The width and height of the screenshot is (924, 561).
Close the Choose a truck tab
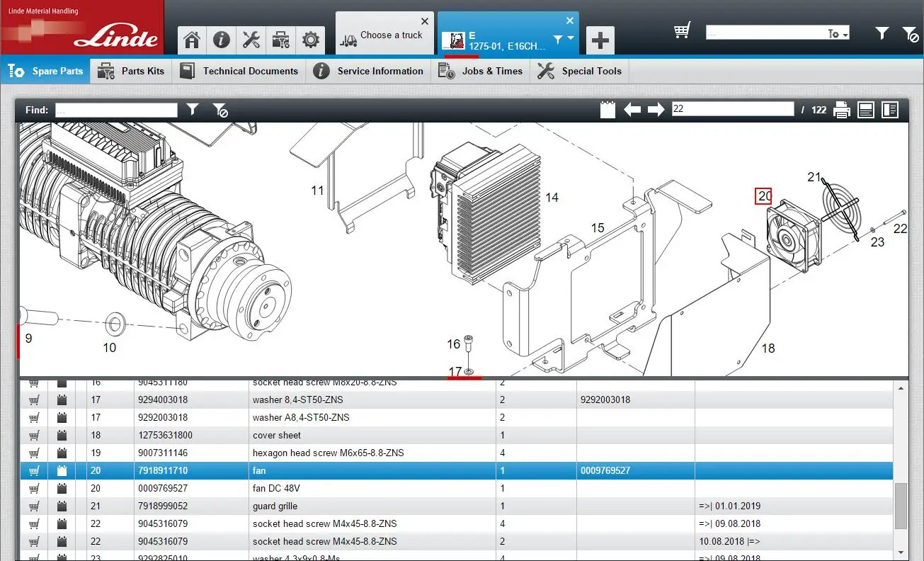pyautogui.click(x=425, y=21)
